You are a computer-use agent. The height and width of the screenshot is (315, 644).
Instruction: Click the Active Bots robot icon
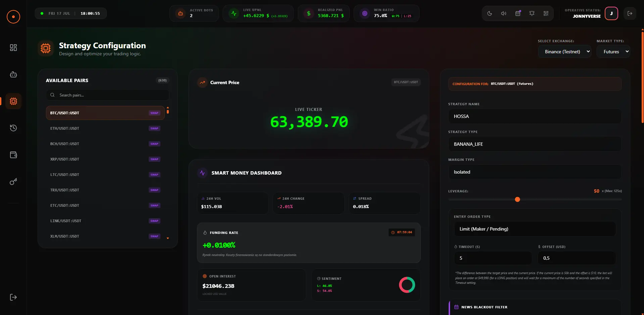[x=181, y=13]
